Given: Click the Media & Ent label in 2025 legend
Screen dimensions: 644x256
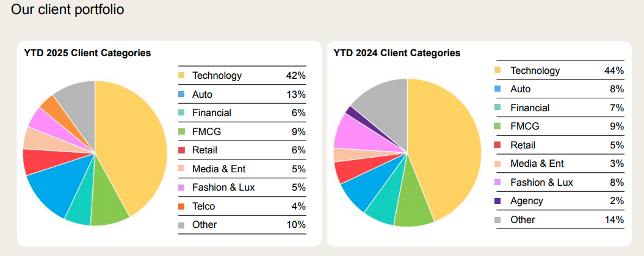Looking at the screenshot, I should point(219,169).
